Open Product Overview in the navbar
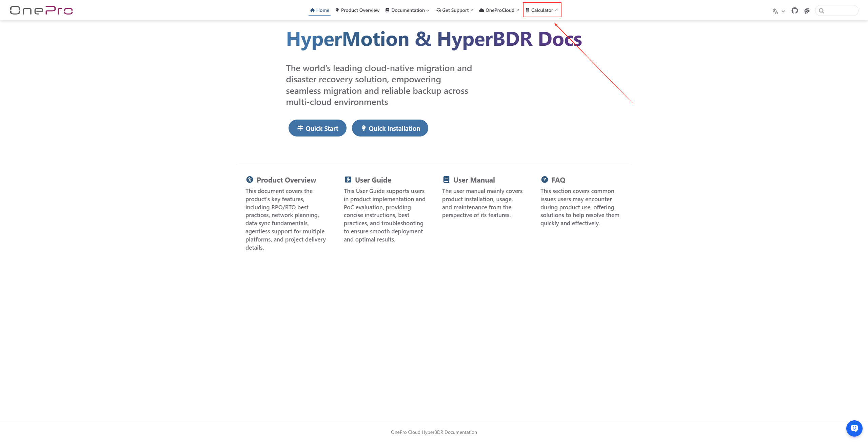This screenshot has height=442, width=868. pyautogui.click(x=357, y=10)
